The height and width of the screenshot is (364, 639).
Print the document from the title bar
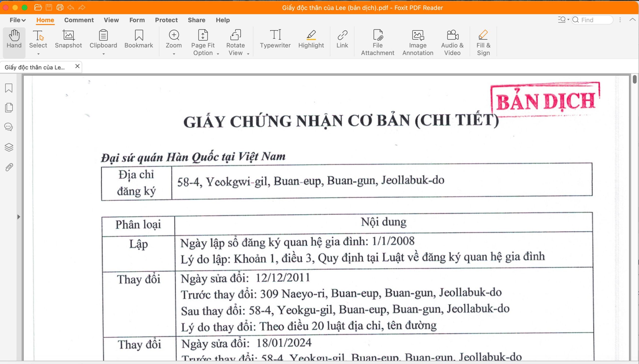[60, 7]
